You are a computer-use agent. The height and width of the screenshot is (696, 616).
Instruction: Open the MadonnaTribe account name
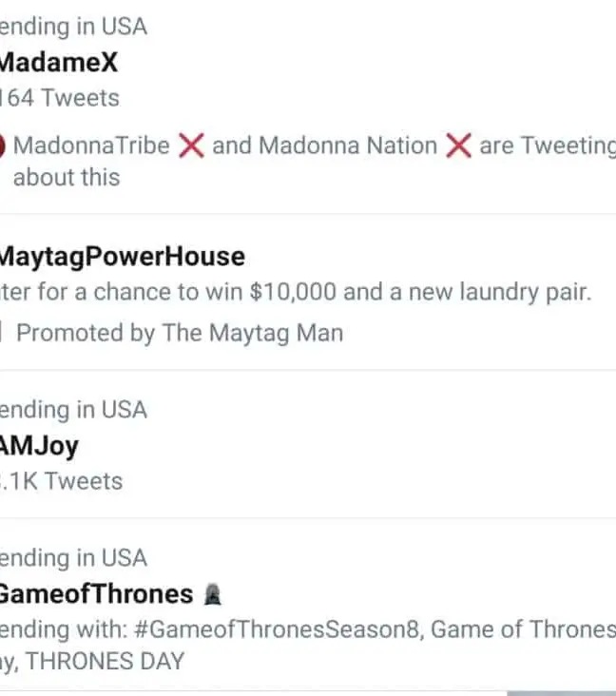point(91,145)
